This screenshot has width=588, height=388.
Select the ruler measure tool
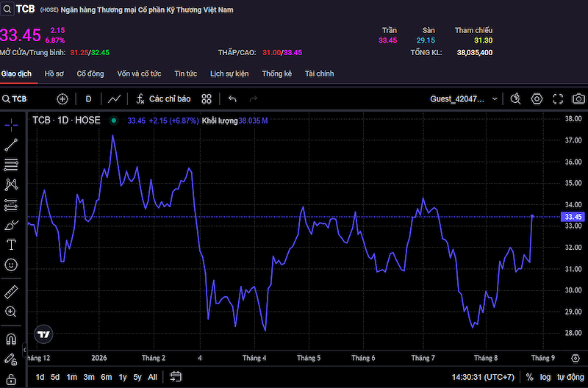(x=11, y=292)
